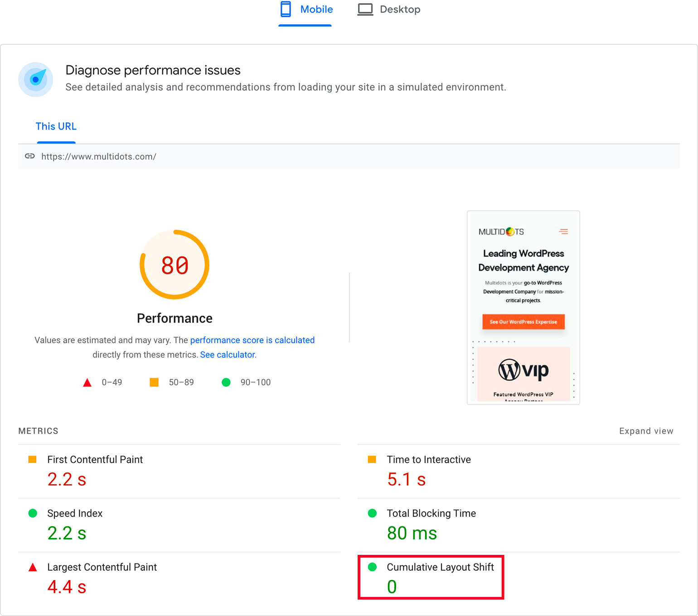The width and height of the screenshot is (698, 616).
Task: Click the performance gauge icon beside Diagnose heading
Action: pyautogui.click(x=35, y=79)
